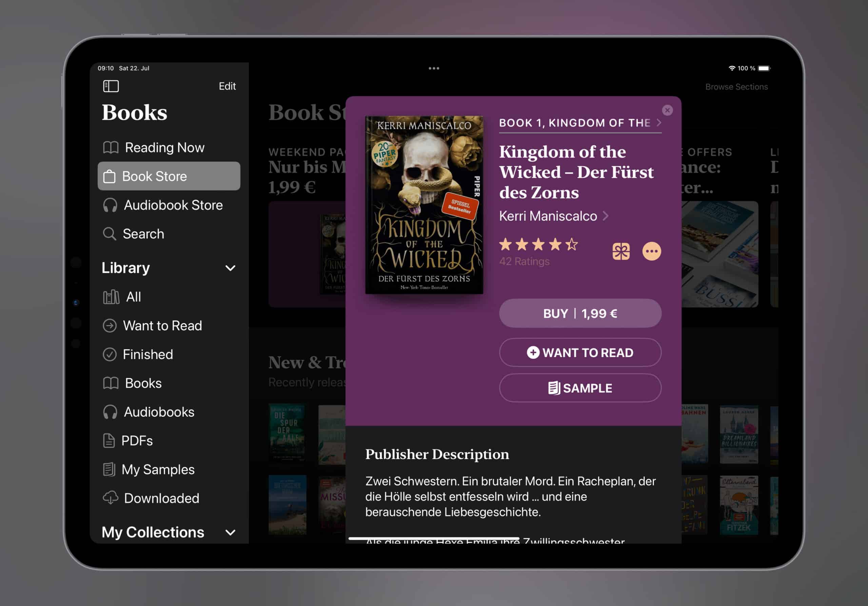The image size is (868, 606).
Task: Click the home indicator bar at the bottom
Action: coord(434,538)
